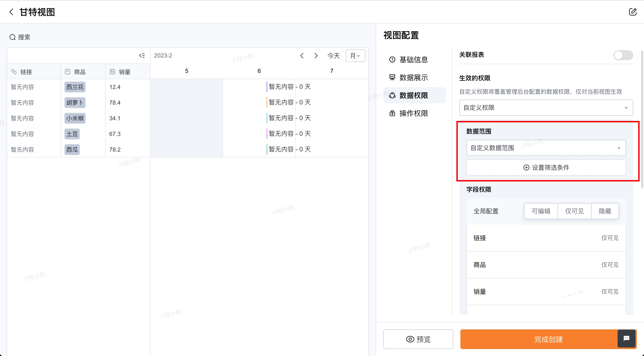The height and width of the screenshot is (356, 644).
Task: Click the number-type icon beside 销量 header
Action: [112, 72]
